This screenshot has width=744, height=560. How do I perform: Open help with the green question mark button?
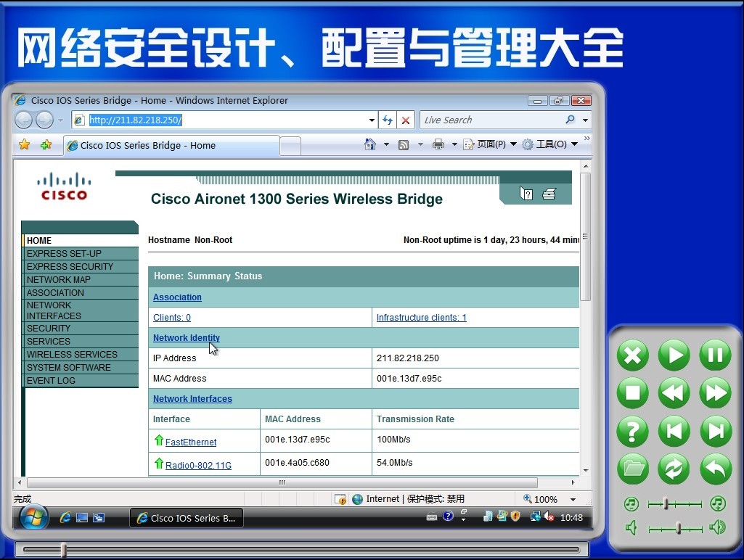click(632, 432)
